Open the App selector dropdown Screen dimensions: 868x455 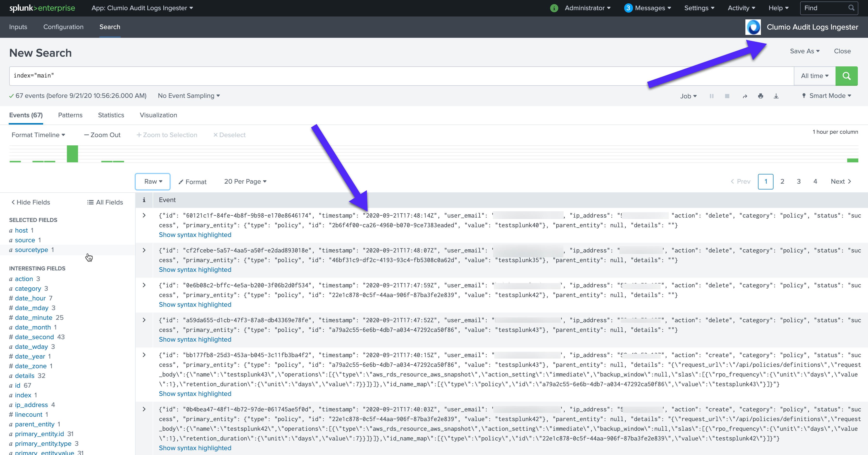(142, 8)
